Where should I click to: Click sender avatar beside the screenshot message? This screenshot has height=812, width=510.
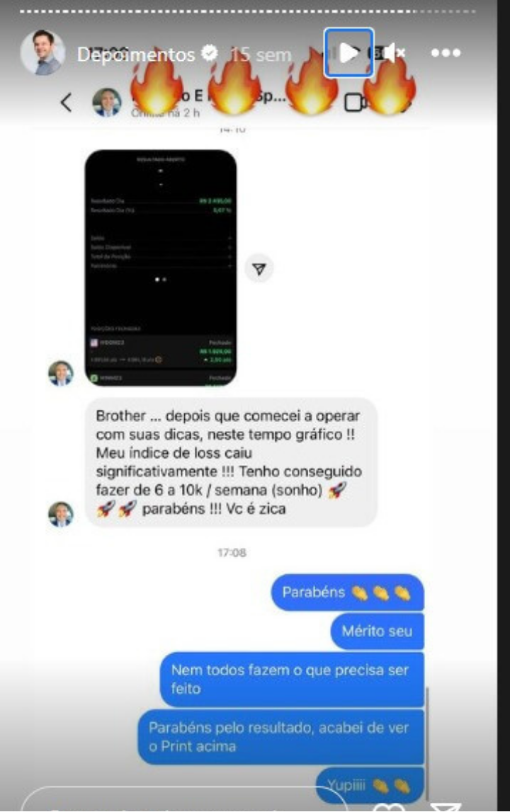tap(61, 373)
